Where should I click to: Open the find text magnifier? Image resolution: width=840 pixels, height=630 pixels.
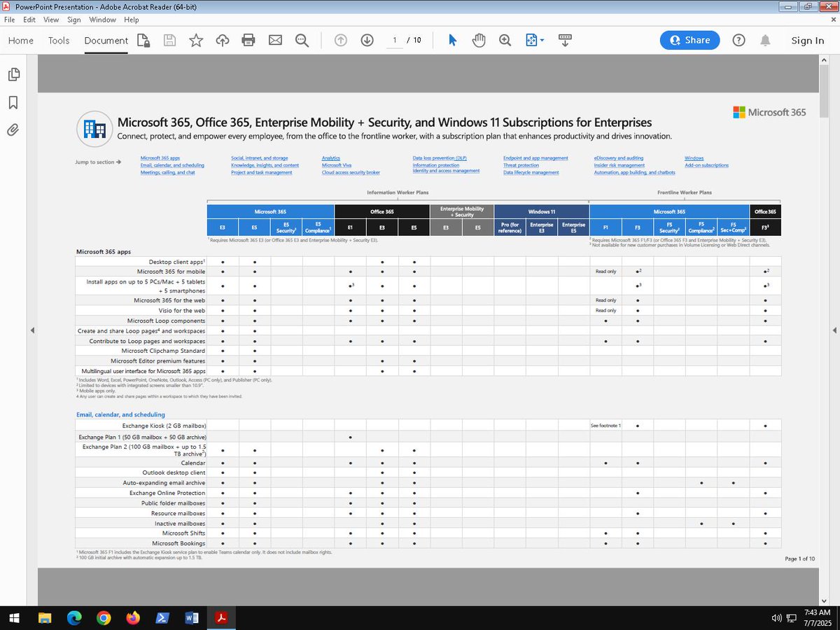click(x=302, y=40)
